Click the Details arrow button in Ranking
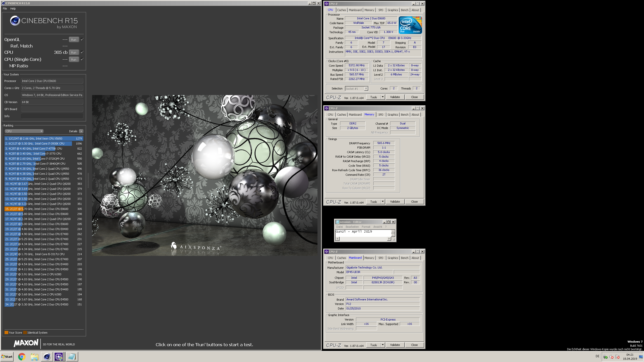This screenshot has width=644, height=362. pyautogui.click(x=81, y=131)
